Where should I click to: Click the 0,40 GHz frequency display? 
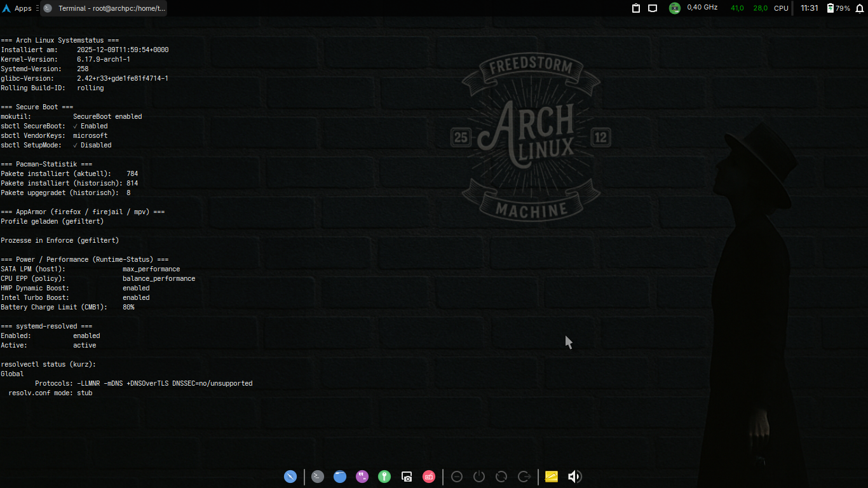[702, 8]
